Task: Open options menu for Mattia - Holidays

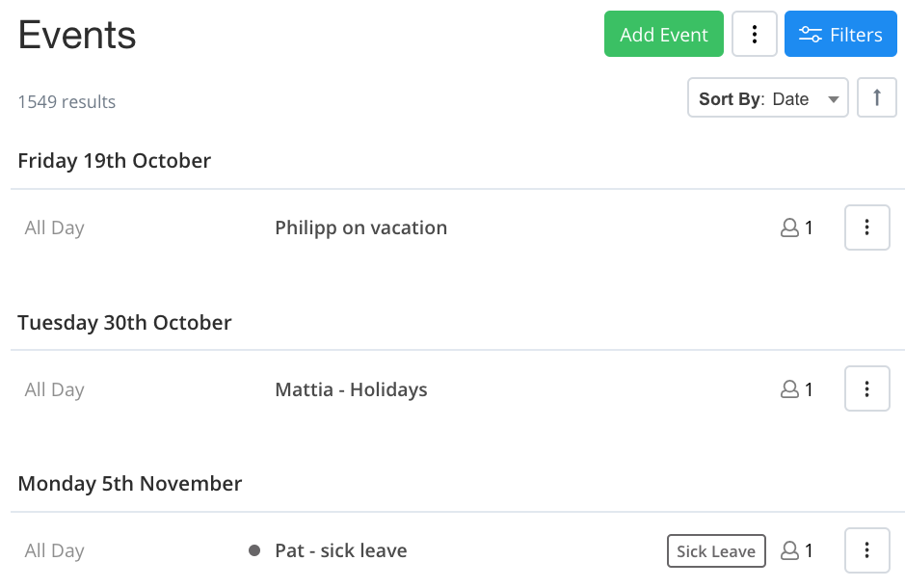Action: [x=866, y=389]
